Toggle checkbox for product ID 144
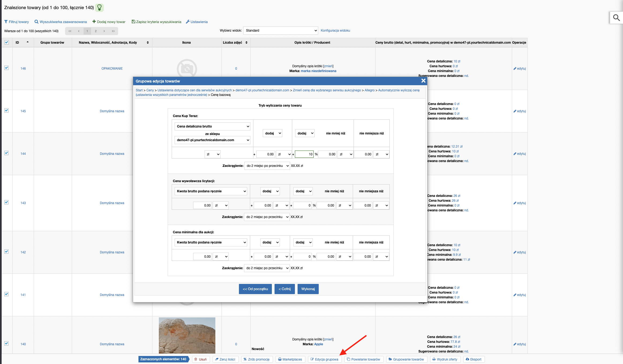 coord(6,153)
